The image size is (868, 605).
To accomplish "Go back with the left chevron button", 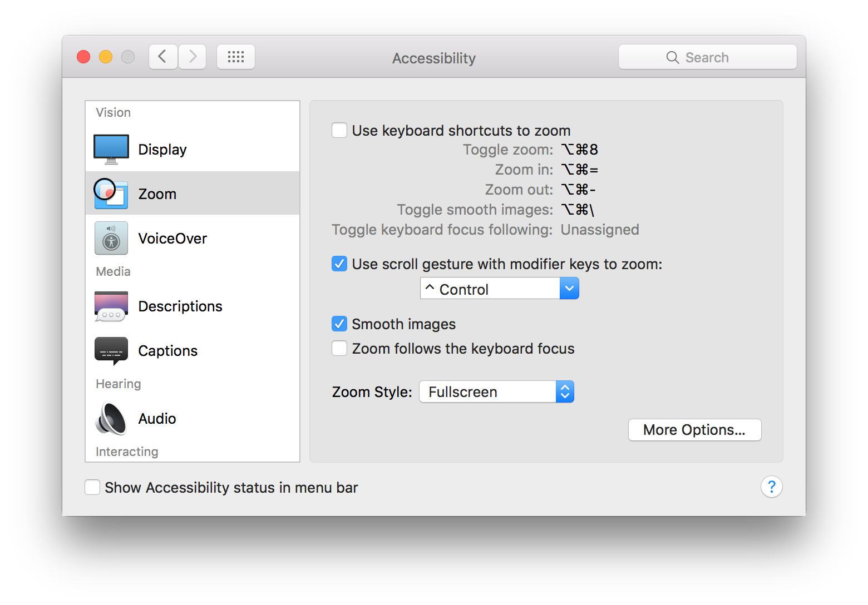I will [163, 57].
